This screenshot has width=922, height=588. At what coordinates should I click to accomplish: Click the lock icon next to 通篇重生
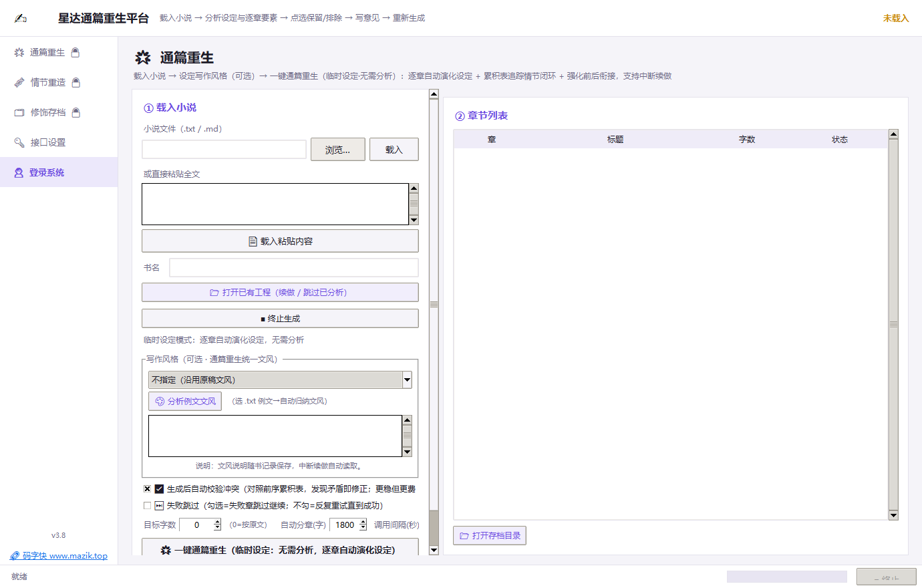pyautogui.click(x=75, y=52)
